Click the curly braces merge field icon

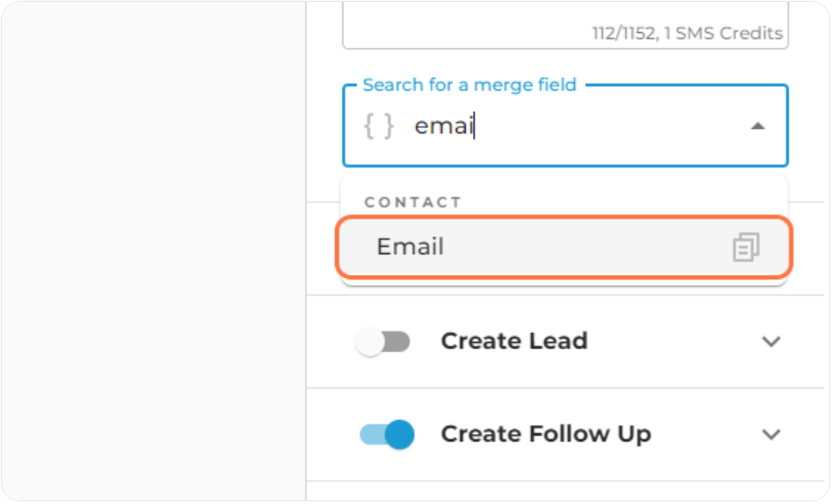379,126
